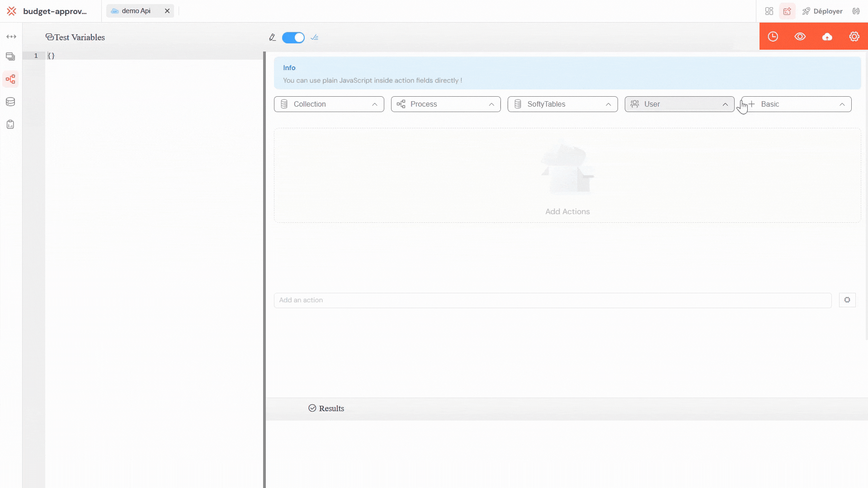868x488 pixels.
Task: Open settings via the gear on orange toolbar
Action: tap(854, 37)
